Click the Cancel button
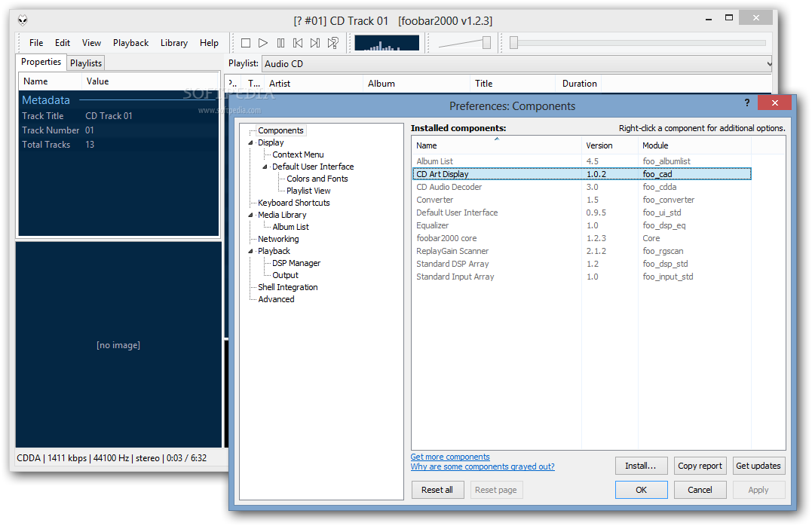The height and width of the screenshot is (526, 812). (x=700, y=490)
